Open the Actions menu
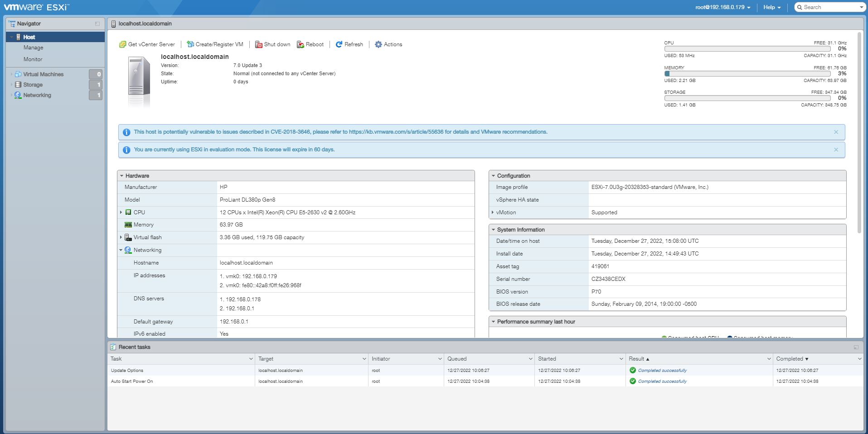Image resolution: width=868 pixels, height=434 pixels. 388,44
